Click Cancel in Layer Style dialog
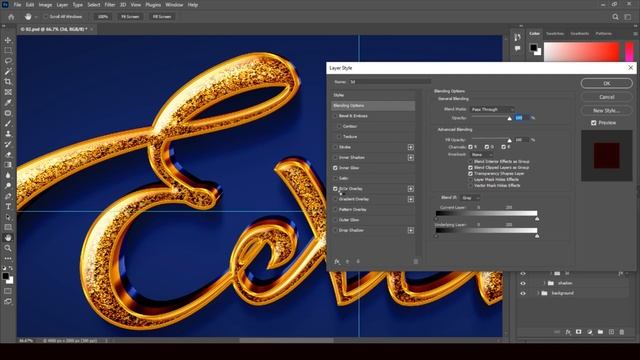This screenshot has height=360, width=640. click(x=607, y=97)
